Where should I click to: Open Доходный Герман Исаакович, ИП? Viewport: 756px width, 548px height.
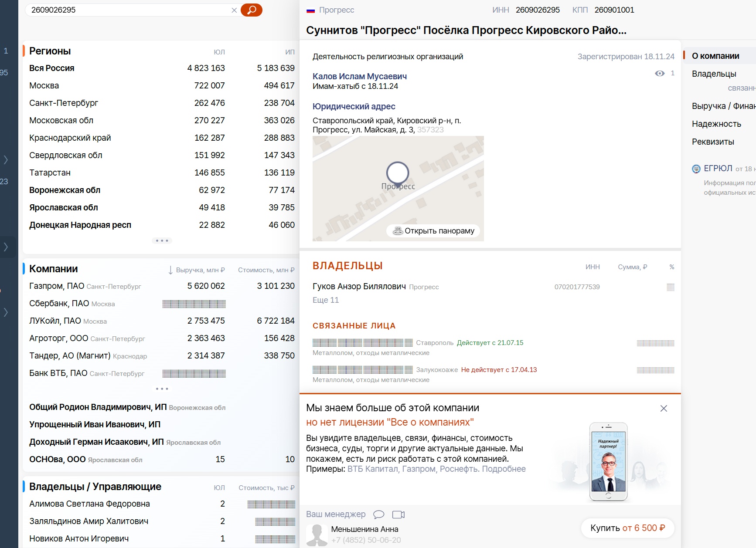96,442
